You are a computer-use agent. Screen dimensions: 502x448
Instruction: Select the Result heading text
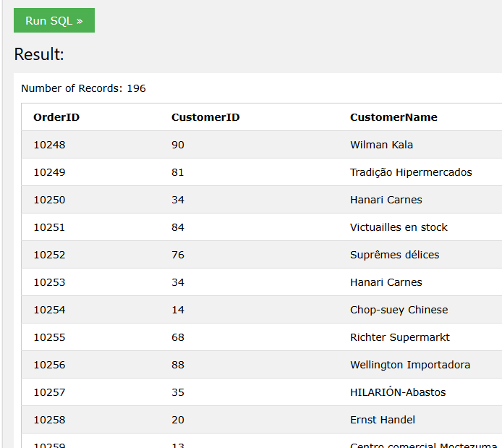pos(39,54)
